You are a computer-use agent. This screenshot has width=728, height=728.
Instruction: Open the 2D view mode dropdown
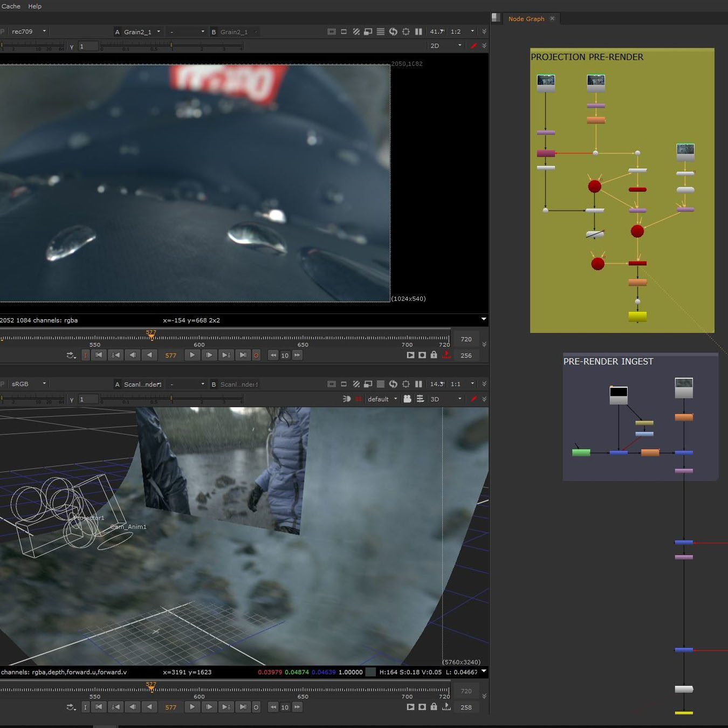click(445, 46)
